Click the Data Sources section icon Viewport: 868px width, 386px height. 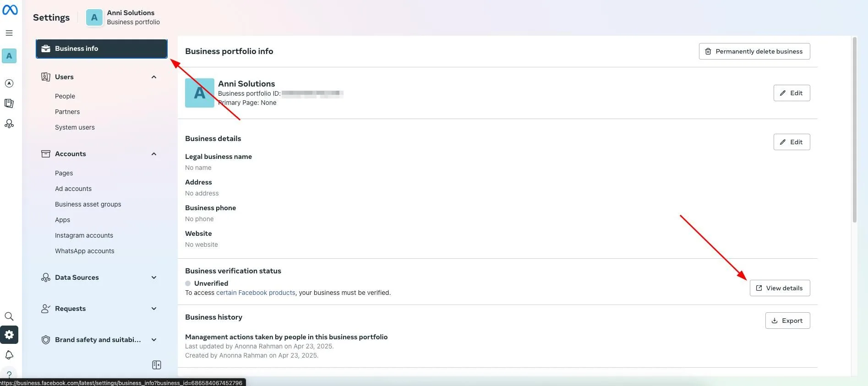[x=46, y=277]
